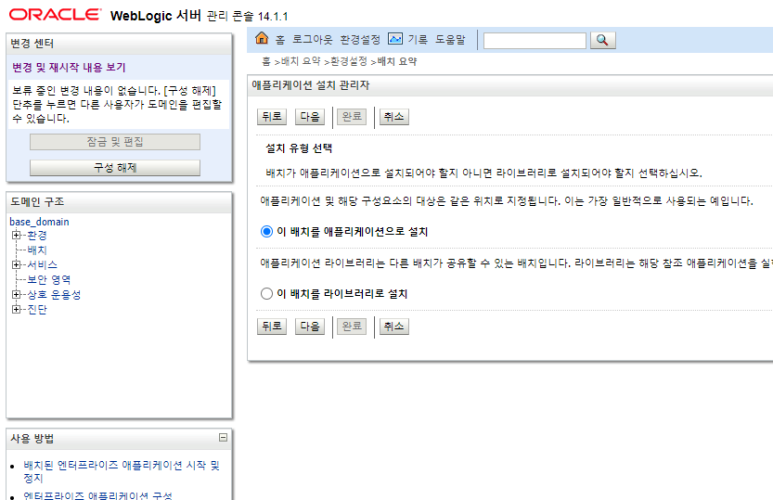773x500 pixels.
Task: Open 엔터프라이즈 애플리케이션 구성 help link
Action: click(98, 495)
